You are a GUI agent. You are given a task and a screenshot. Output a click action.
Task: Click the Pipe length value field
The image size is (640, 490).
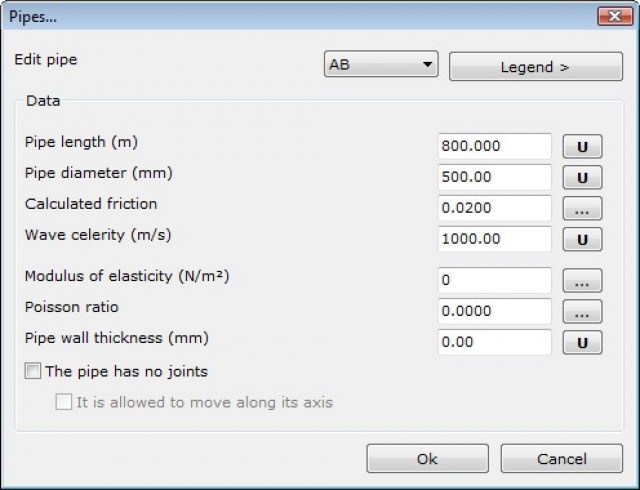point(494,146)
